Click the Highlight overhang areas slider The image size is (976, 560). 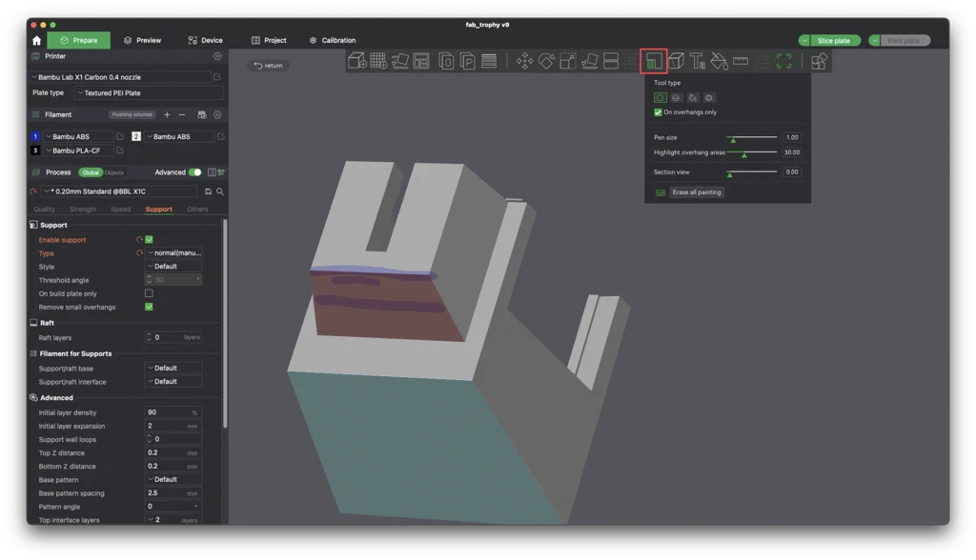click(x=752, y=152)
